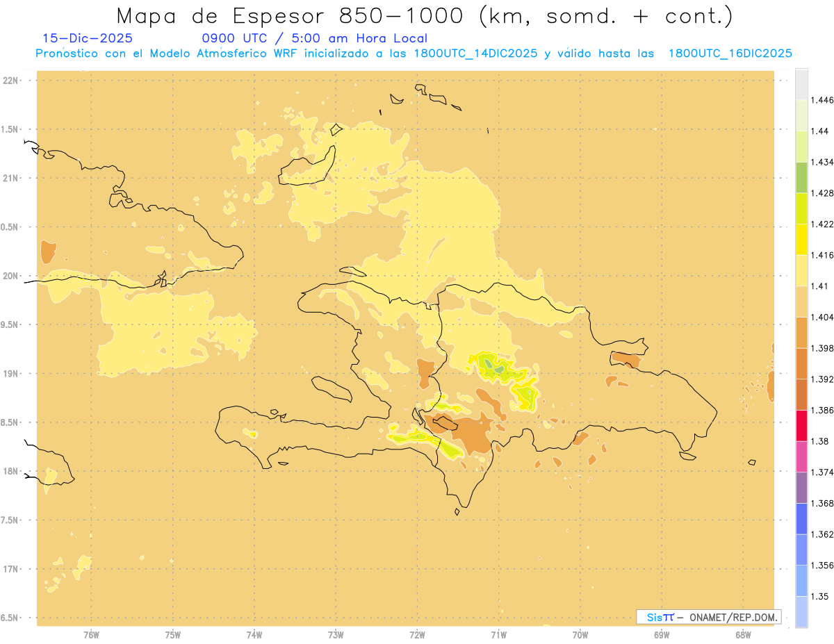Click the legend value '1.35'
Viewport: 834px width, 644px height.
[x=821, y=596]
